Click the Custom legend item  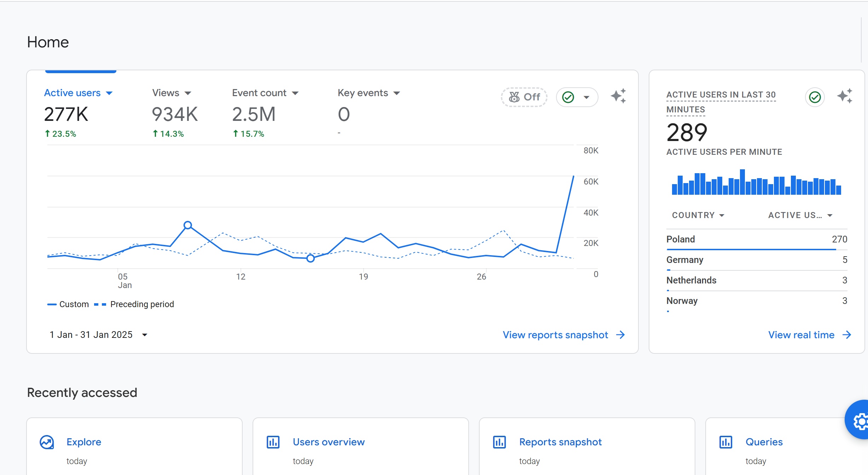pyautogui.click(x=68, y=304)
